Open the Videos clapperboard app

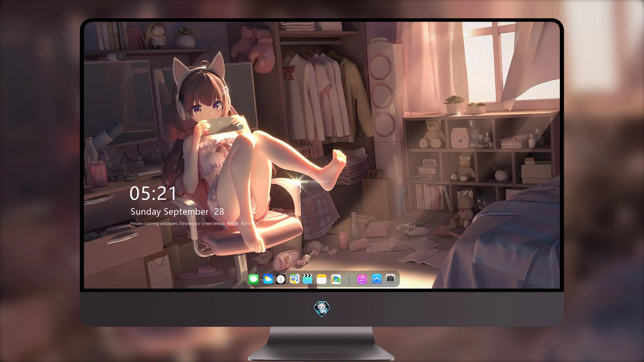[308, 279]
